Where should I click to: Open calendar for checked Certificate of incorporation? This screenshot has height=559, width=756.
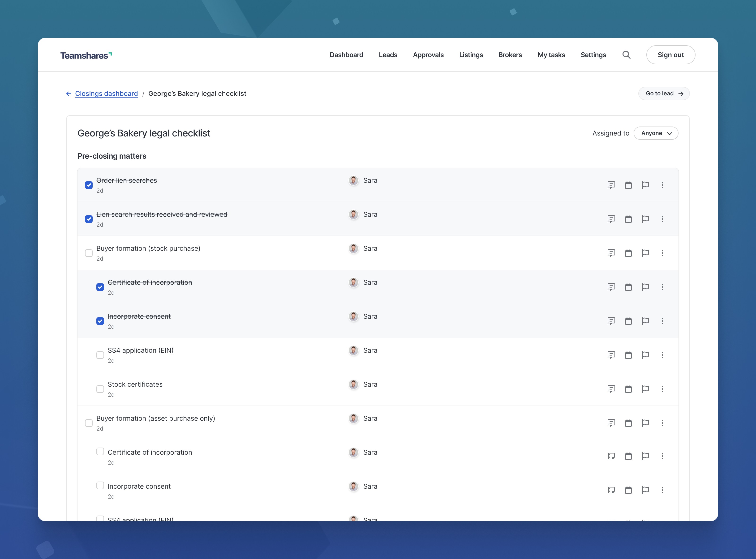coord(628,287)
